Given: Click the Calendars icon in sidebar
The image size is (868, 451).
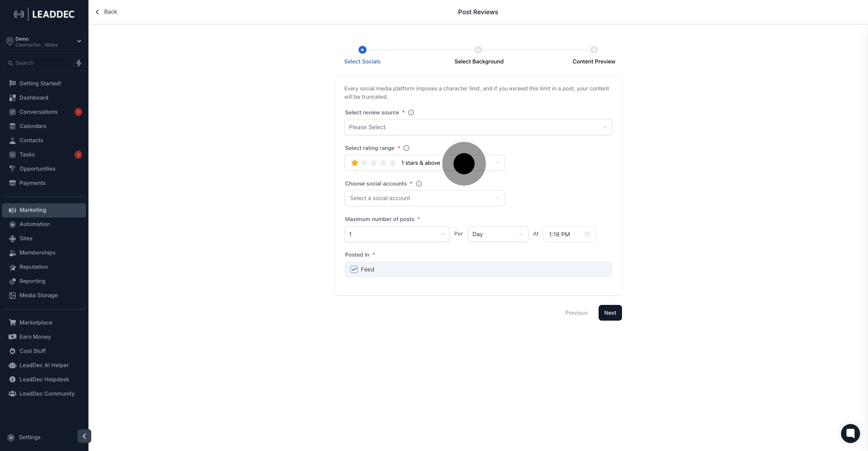Looking at the screenshot, I should pos(12,126).
